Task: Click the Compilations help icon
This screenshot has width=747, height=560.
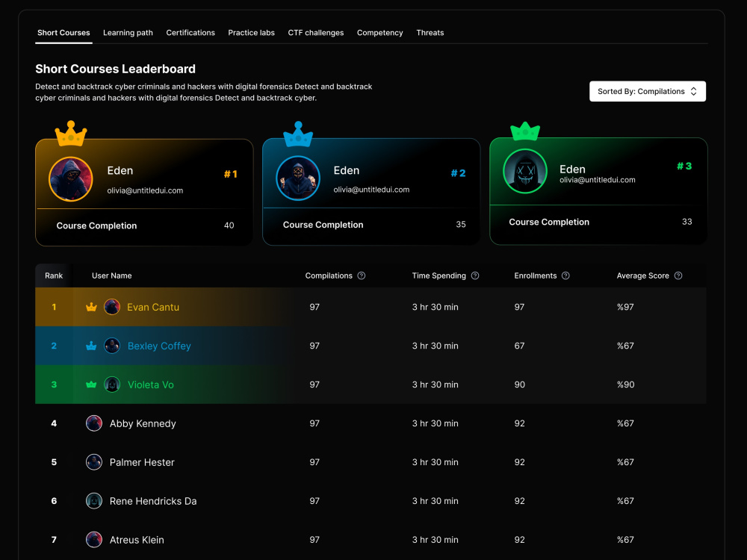Action: coord(361,276)
